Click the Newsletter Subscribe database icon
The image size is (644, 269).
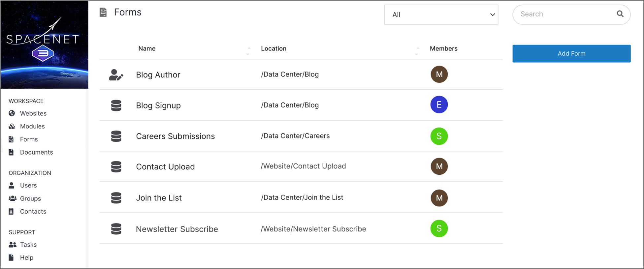pos(116,229)
